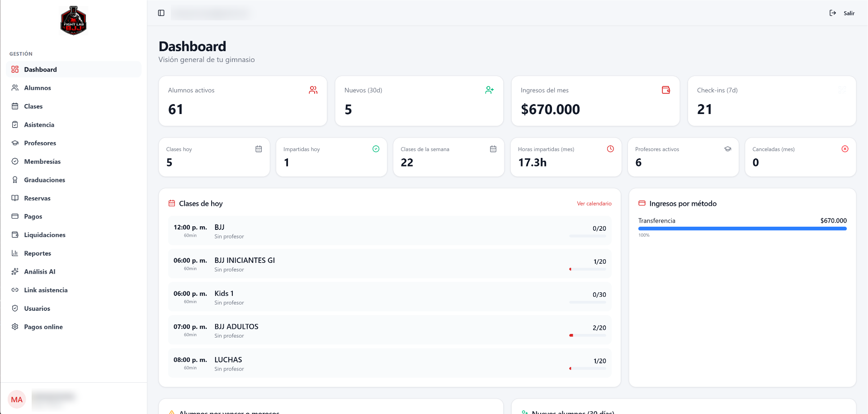Click the BJJ INICIANTES GI 1/20 capacity text
Screen dimensions: 868x414
click(x=600, y=262)
